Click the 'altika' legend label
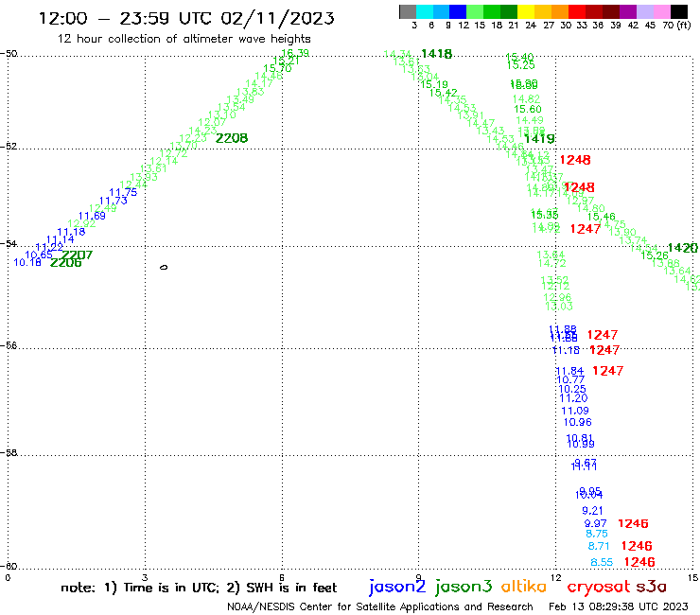The image size is (700, 615). [524, 587]
